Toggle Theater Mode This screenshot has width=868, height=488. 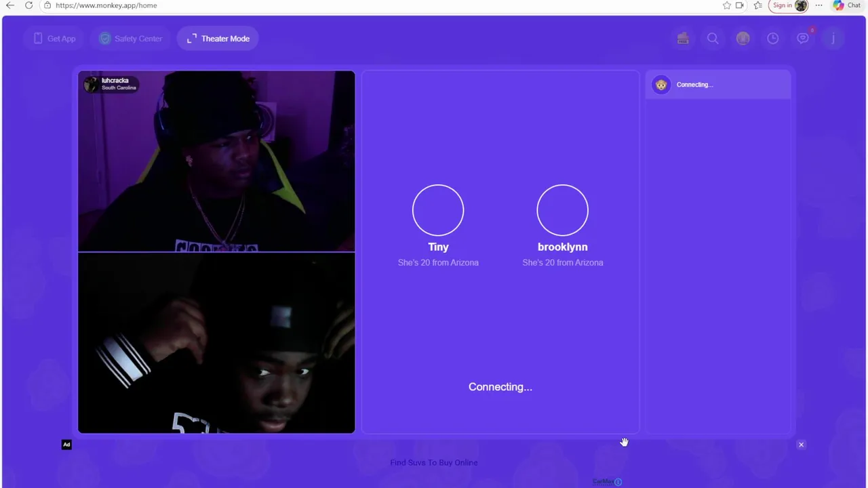(x=218, y=39)
